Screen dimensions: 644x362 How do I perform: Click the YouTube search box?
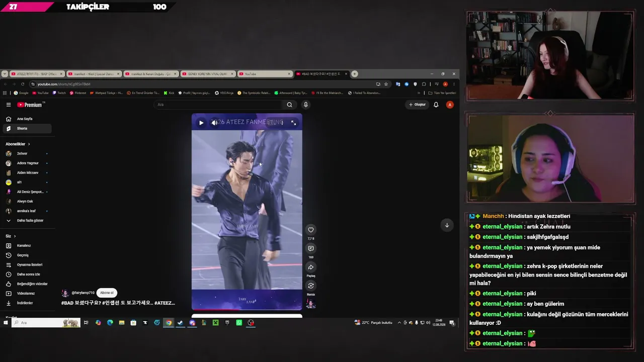coord(219,105)
